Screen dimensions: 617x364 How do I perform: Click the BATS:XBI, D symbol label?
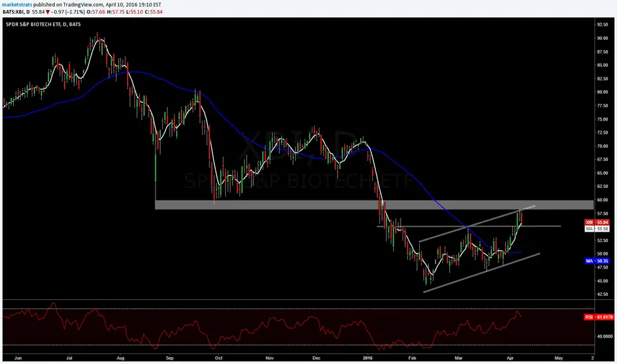(16, 12)
